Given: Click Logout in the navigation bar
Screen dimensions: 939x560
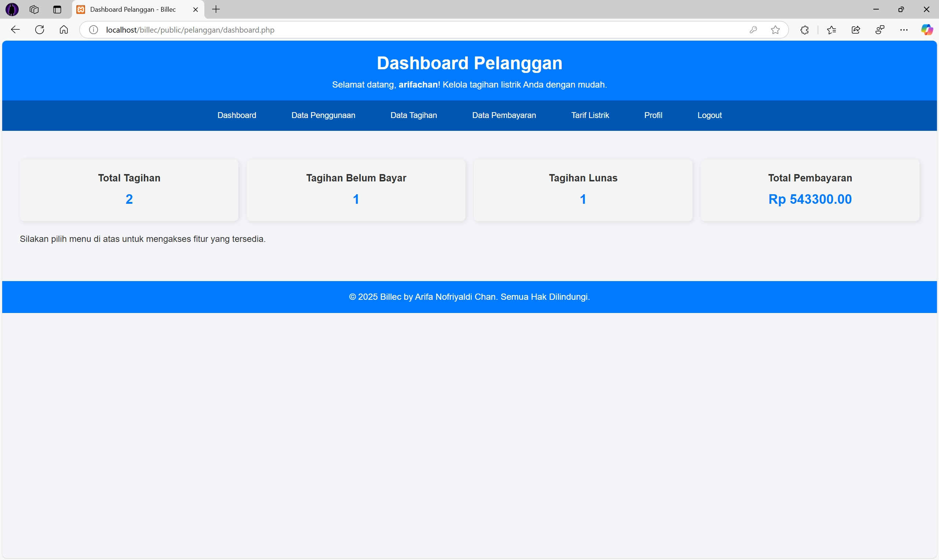Looking at the screenshot, I should (x=709, y=115).
